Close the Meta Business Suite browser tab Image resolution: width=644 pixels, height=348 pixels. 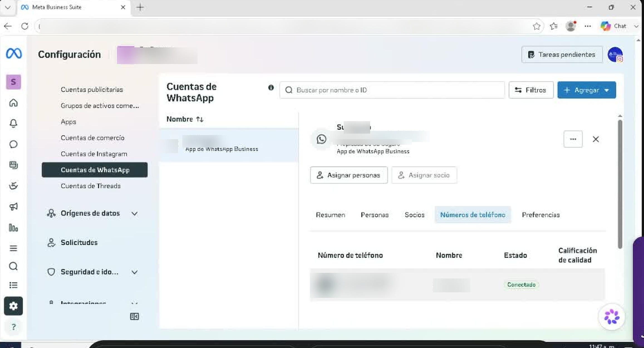(x=123, y=7)
